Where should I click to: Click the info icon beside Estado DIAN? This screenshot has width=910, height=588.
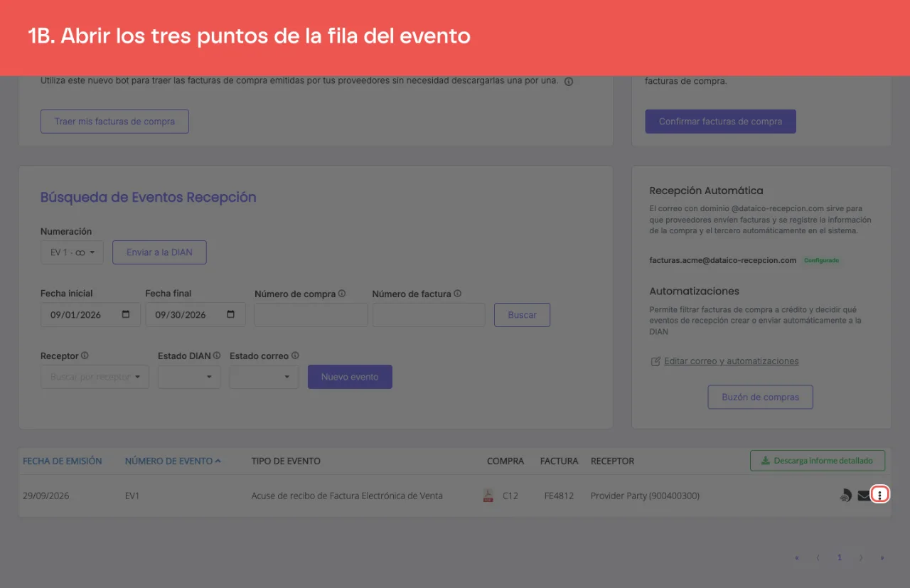(x=217, y=356)
